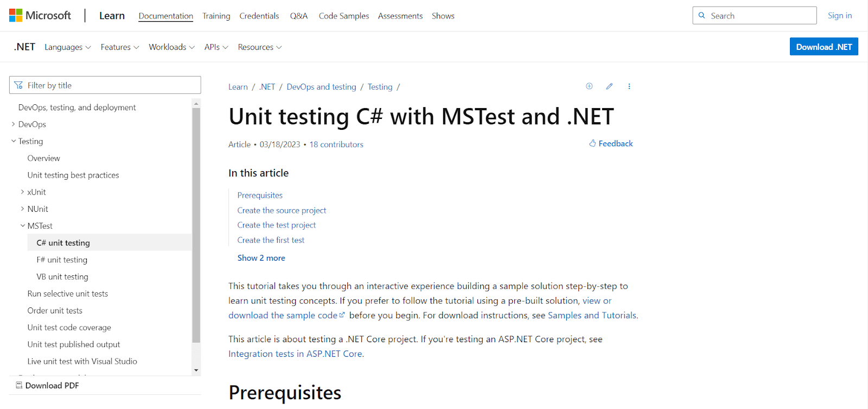
Task: Collapse the MSTest section
Action: coord(22,225)
